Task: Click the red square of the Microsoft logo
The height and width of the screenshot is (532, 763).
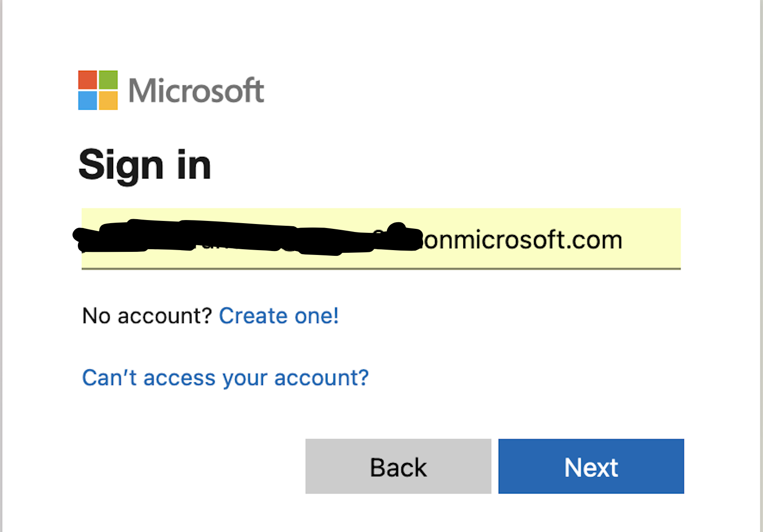Action: (x=88, y=80)
